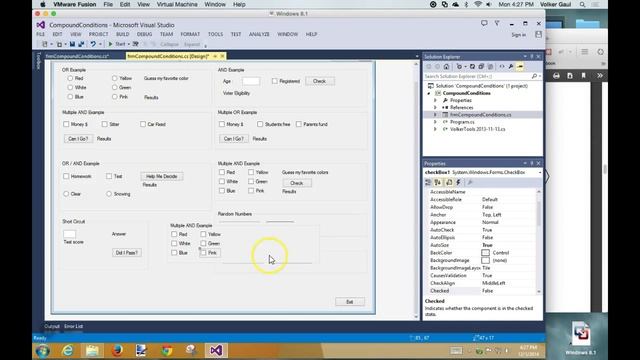Select the Yellow radio button in OR Example
The image size is (640, 360).
coord(114,78)
